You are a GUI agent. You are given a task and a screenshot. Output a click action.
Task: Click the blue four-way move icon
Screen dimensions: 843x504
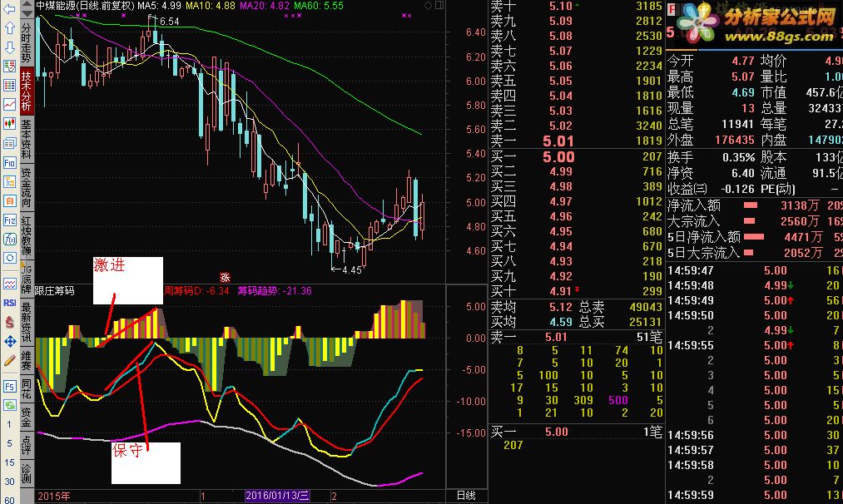click(9, 341)
